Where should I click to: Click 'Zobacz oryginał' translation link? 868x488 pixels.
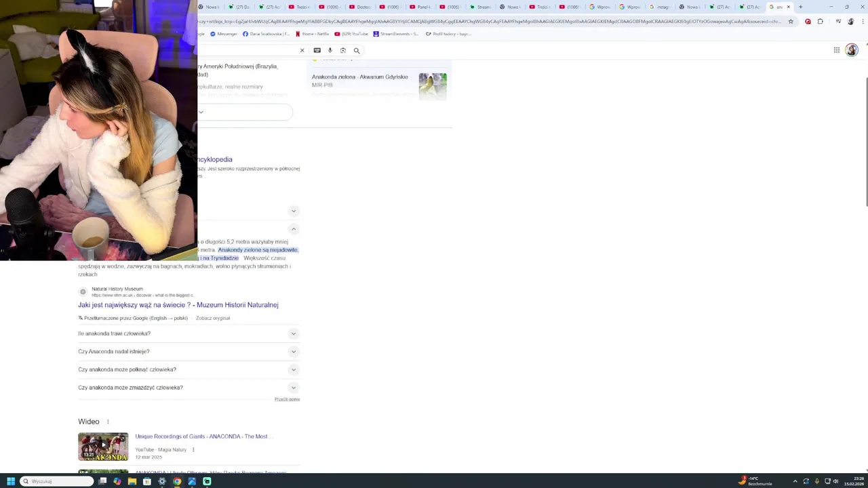(x=213, y=318)
